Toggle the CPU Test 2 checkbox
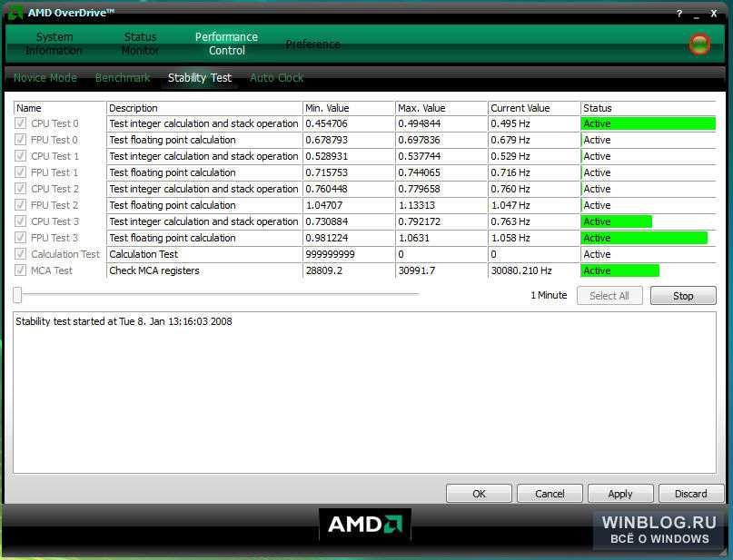733x560 pixels. pos(20,189)
